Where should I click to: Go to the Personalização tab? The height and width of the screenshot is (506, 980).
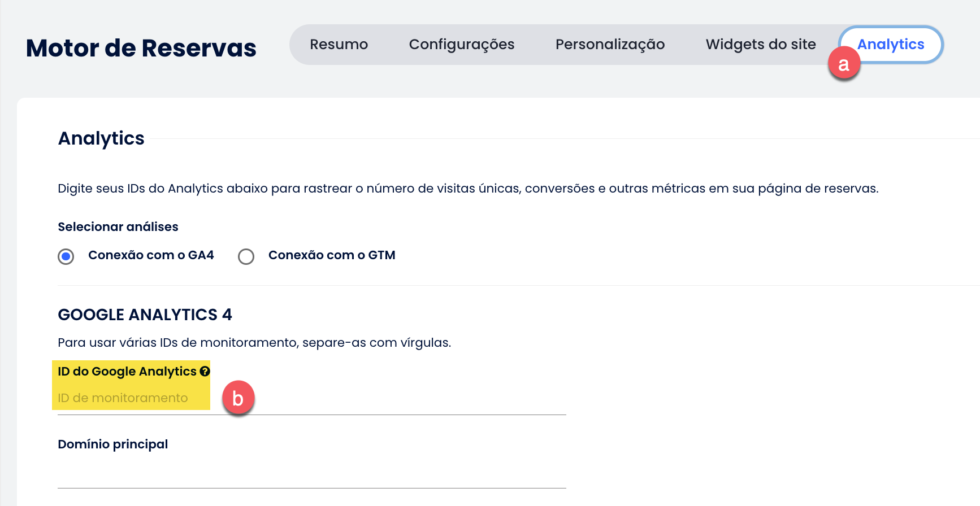610,44
